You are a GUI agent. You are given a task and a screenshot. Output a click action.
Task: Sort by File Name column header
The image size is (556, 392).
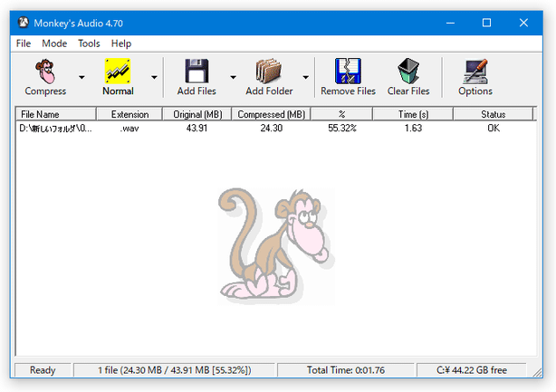56,114
